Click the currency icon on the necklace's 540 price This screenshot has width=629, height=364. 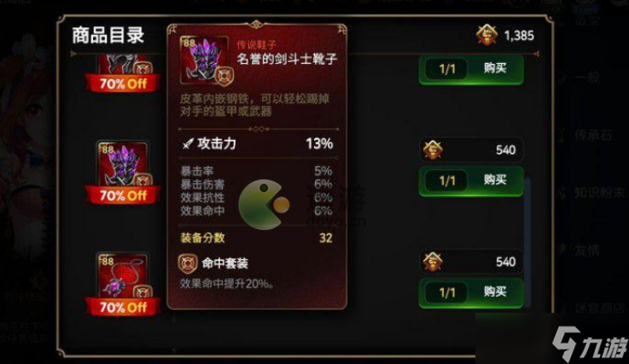point(433,262)
